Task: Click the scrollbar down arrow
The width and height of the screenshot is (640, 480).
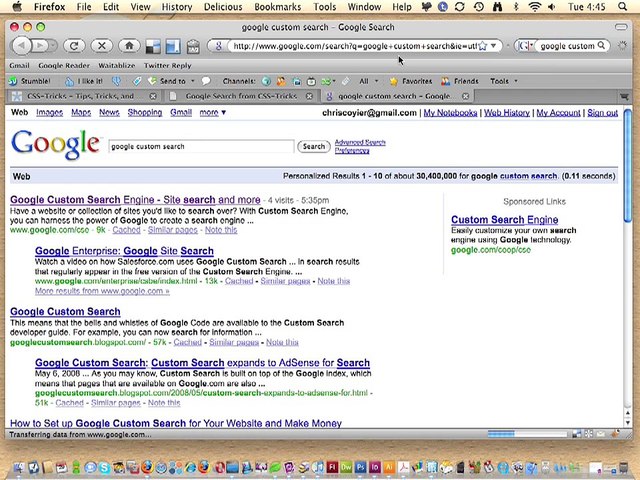Action: (x=628, y=423)
